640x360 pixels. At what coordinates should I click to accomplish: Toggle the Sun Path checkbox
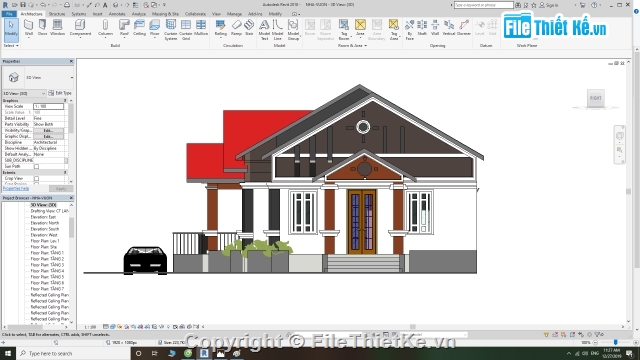click(x=36, y=167)
